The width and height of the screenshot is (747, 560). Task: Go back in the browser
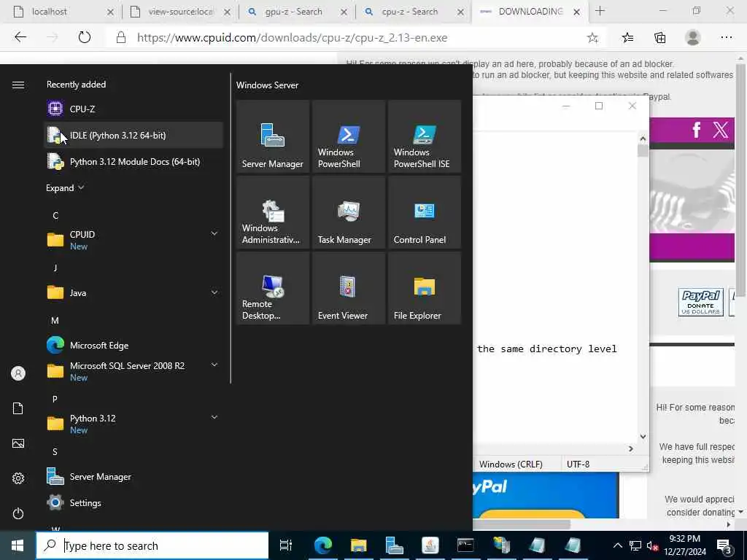click(20, 37)
